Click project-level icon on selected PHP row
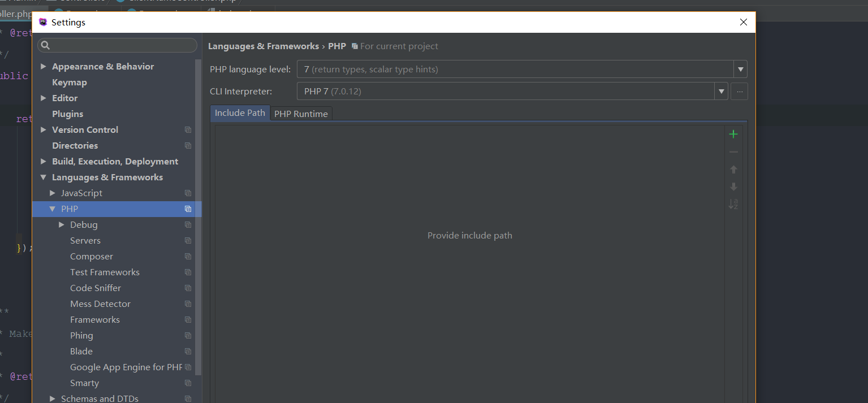This screenshot has width=868, height=403. click(x=188, y=209)
